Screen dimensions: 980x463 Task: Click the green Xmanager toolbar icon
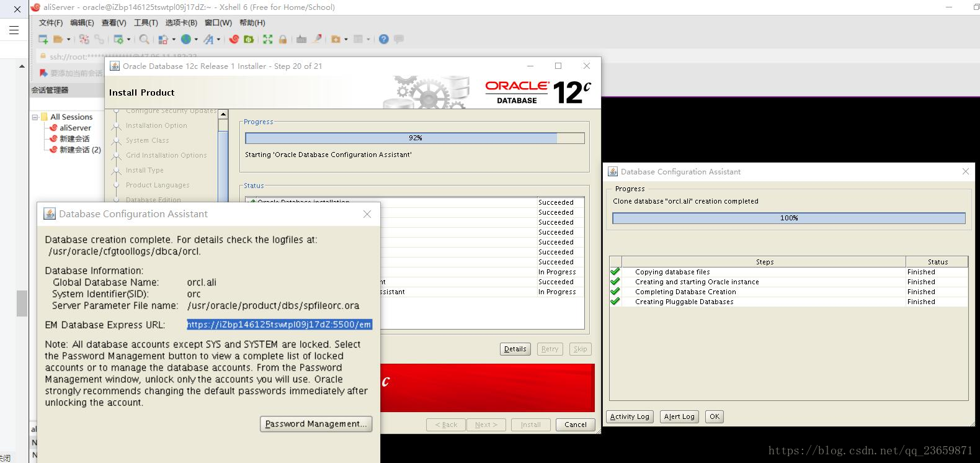[x=249, y=39]
